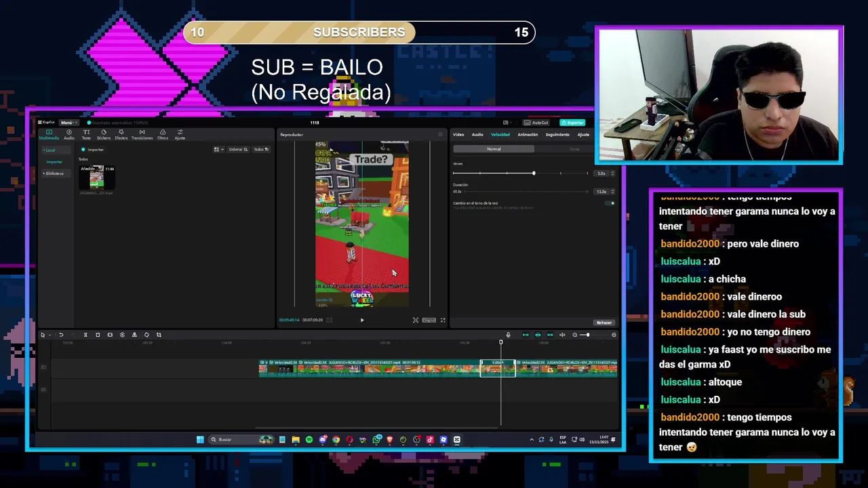Click the zoom-out magnifier on timeline
Image resolution: width=868 pixels, height=488 pixels.
click(575, 335)
